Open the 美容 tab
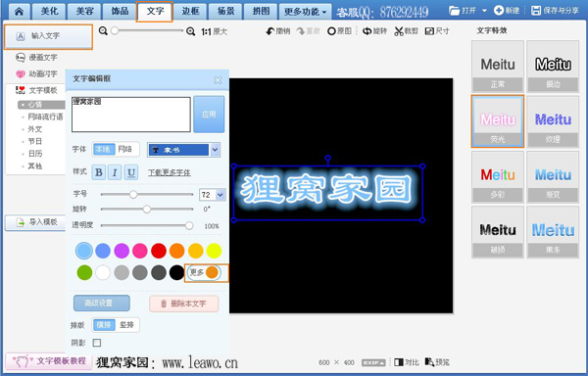Viewport: 588px width, 376px height. click(84, 11)
